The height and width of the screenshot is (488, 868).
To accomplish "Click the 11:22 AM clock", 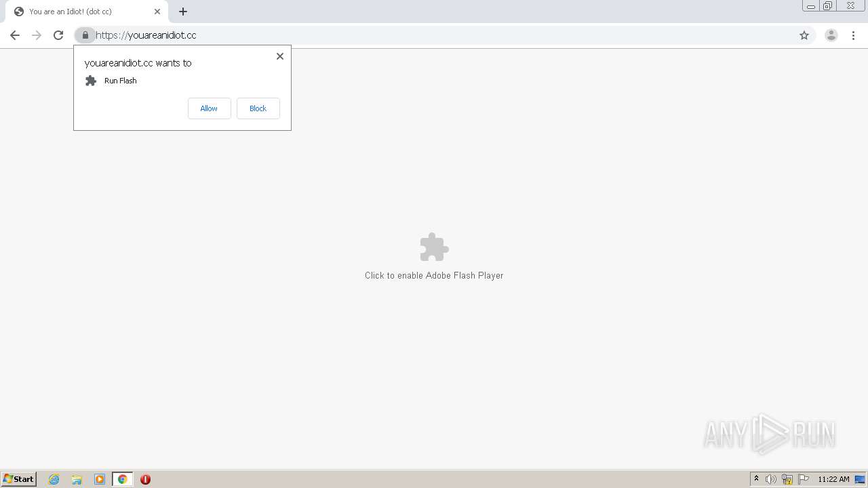I will coord(833,479).
